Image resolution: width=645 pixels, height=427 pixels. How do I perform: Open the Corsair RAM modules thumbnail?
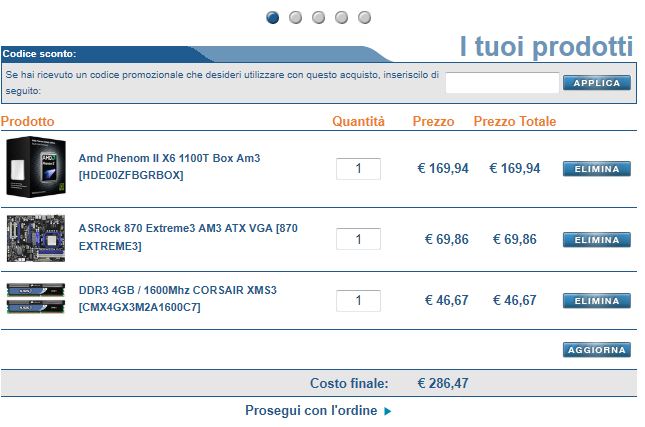(36, 298)
